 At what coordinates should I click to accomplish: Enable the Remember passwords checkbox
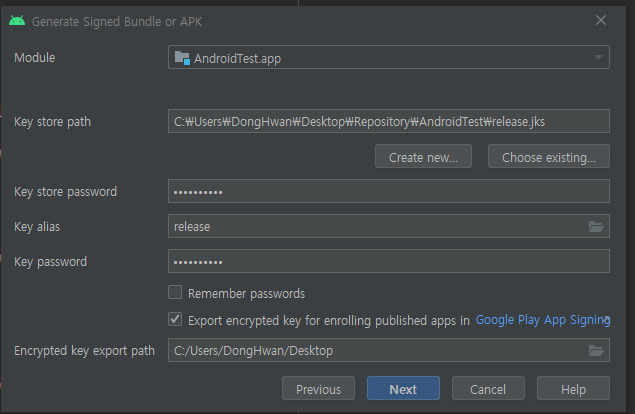(175, 292)
